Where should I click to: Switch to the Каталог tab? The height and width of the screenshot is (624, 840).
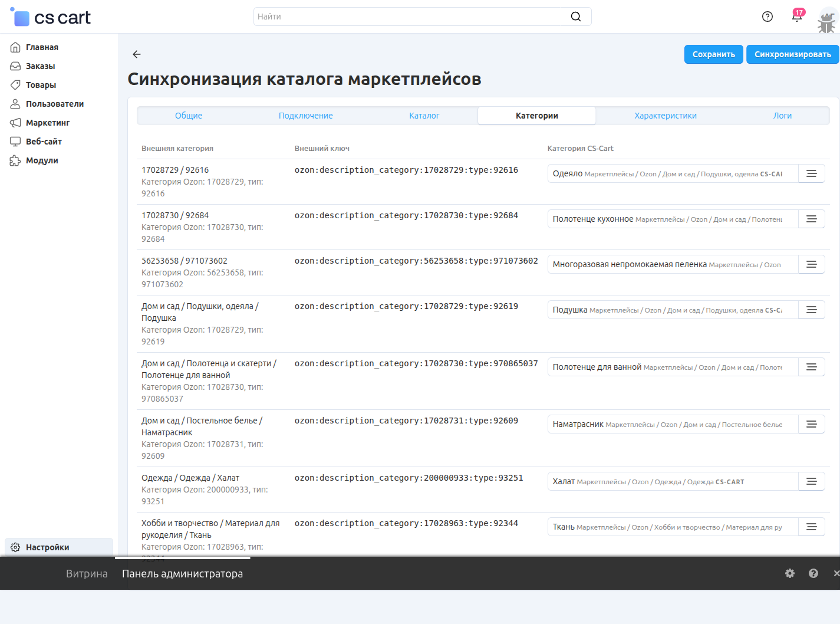(x=424, y=116)
